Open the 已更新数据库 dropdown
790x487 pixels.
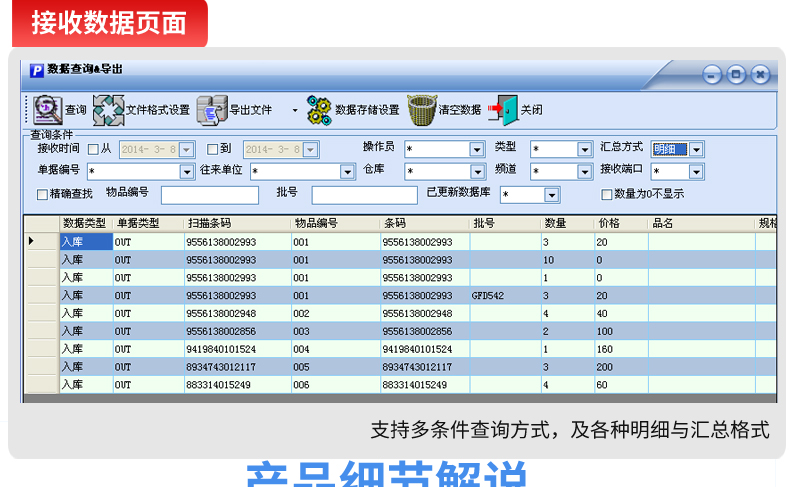552,195
